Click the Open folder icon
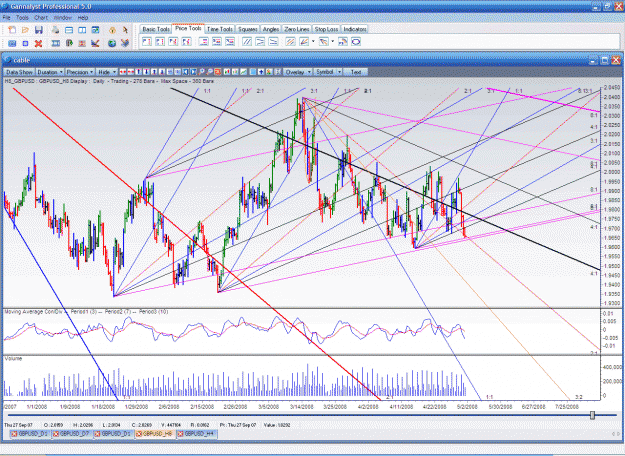The width and height of the screenshot is (625, 456). (x=25, y=30)
